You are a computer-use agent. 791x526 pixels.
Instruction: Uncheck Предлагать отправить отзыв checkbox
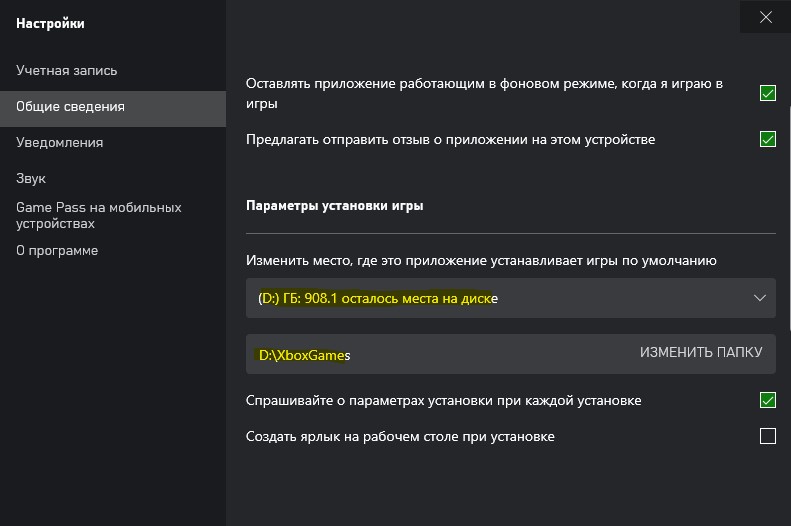(768, 139)
